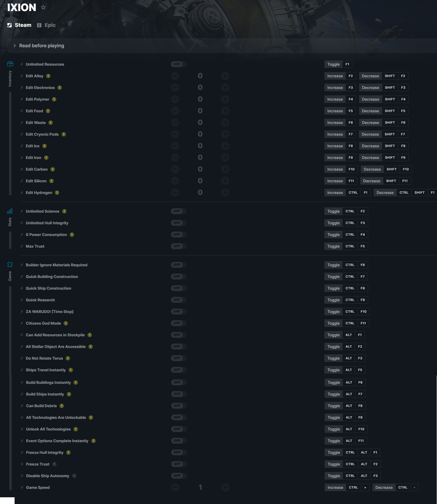437x504 pixels.
Task: Select the Game category icon
Action: [x=10, y=265]
